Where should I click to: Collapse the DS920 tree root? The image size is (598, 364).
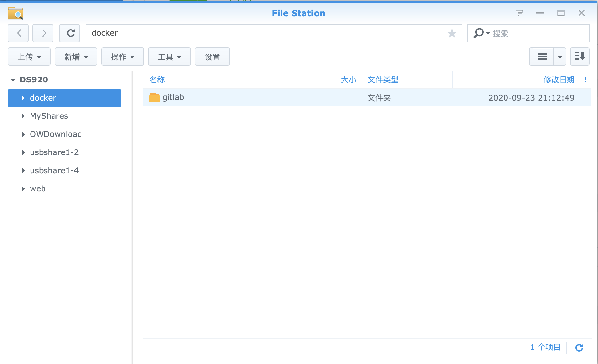[x=13, y=80]
